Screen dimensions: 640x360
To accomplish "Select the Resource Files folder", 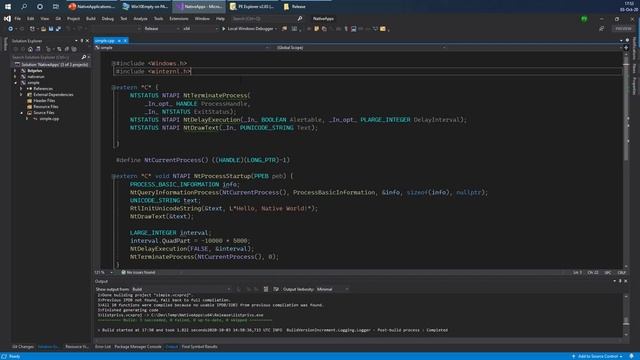I will 45,107.
